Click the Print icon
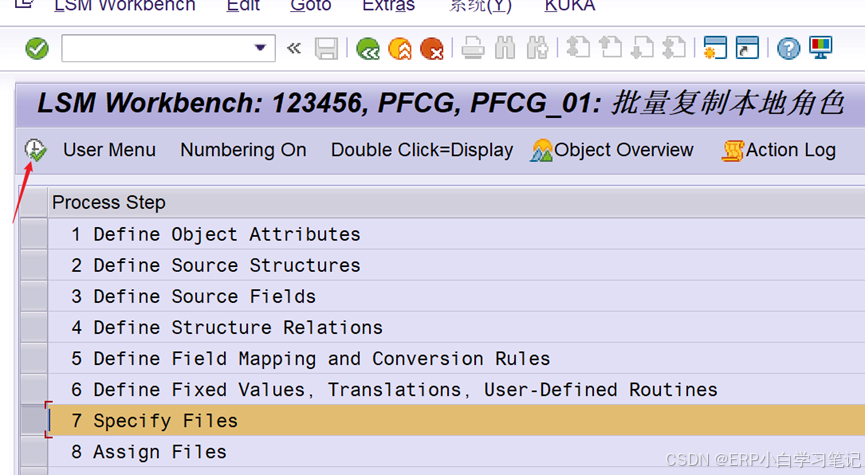The width and height of the screenshot is (865, 475). (x=473, y=48)
